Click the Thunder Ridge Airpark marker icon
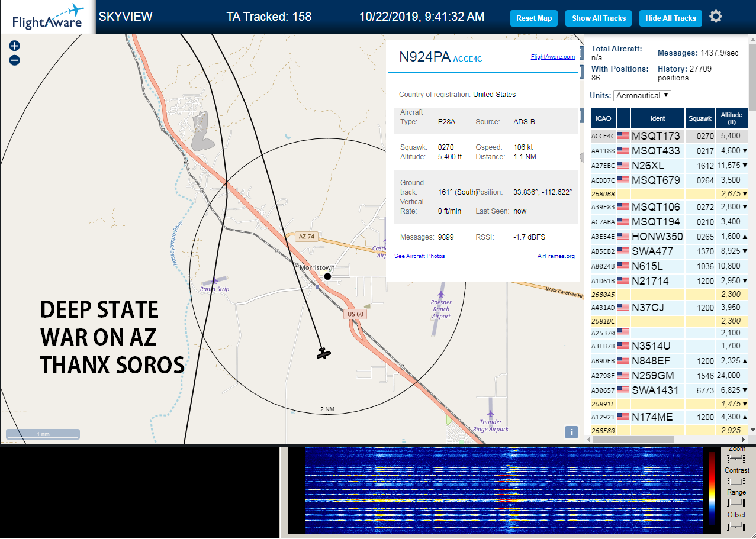This screenshot has width=756, height=539. point(491,414)
